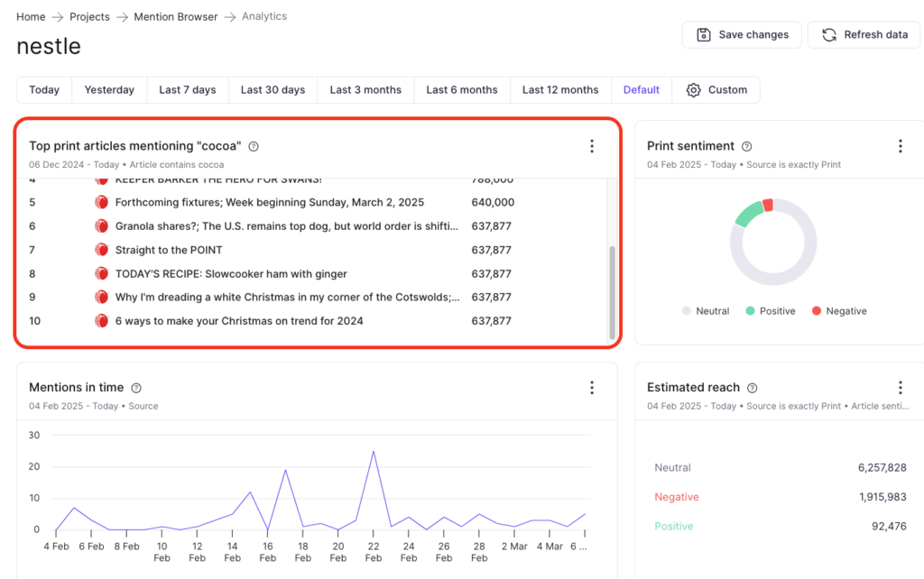Switch to the Custom date range

tap(716, 90)
